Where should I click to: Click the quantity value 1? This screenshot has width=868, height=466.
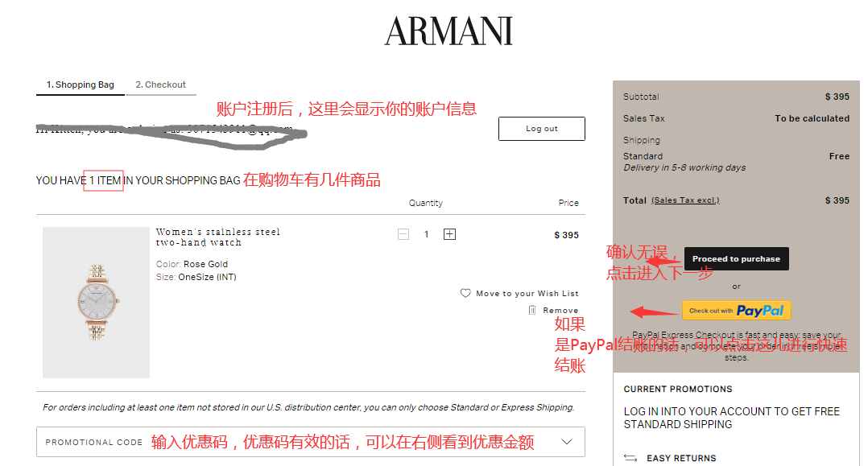(426, 235)
